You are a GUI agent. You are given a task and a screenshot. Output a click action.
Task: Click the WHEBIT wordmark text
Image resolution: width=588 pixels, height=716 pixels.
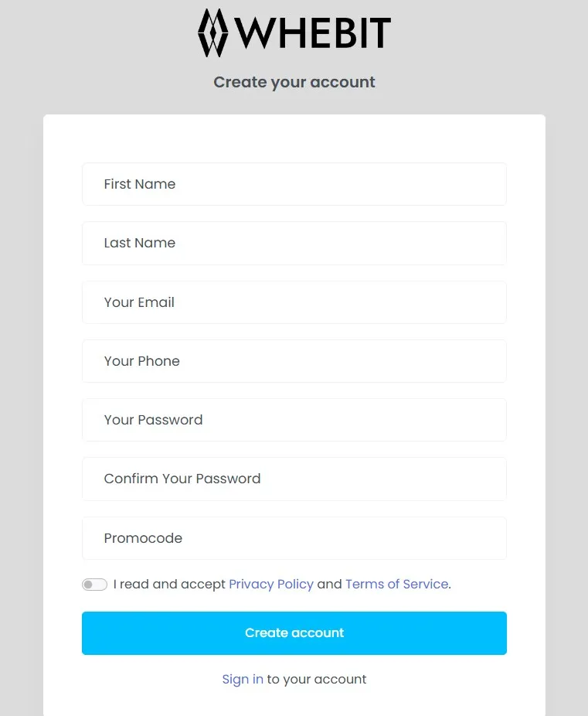[x=312, y=33]
